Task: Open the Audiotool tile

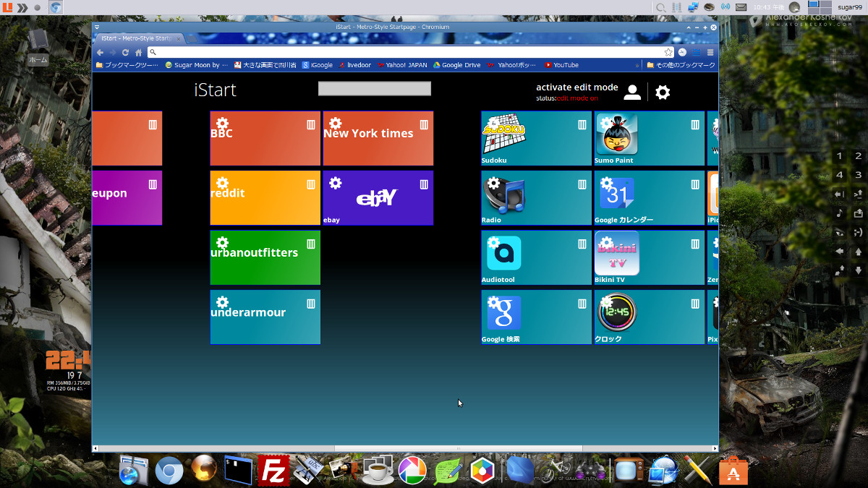Action: [536, 257]
